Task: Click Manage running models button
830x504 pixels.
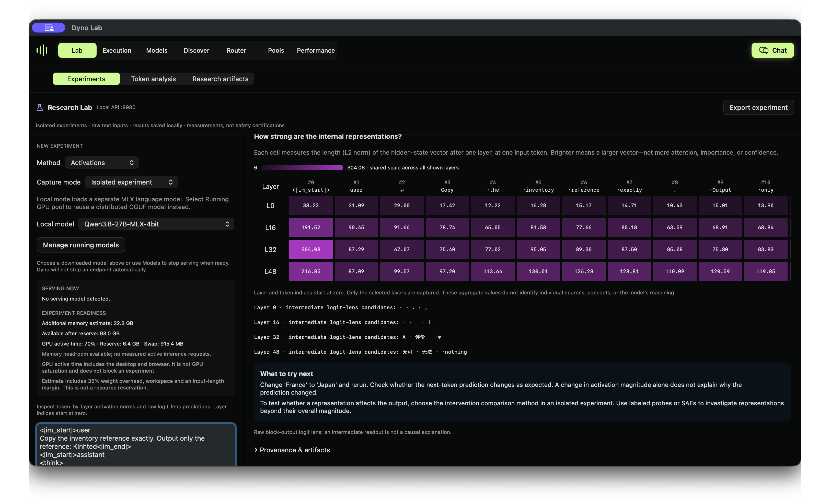Action: point(81,245)
